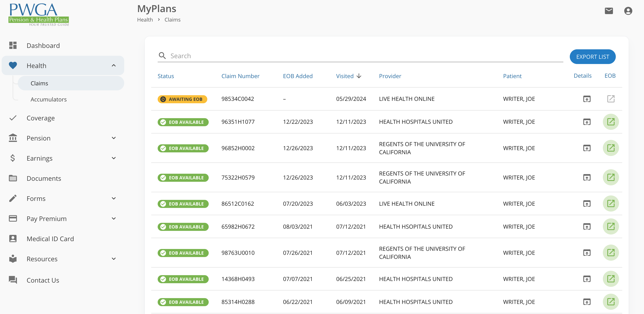Collapse the Health menu section

114,66
